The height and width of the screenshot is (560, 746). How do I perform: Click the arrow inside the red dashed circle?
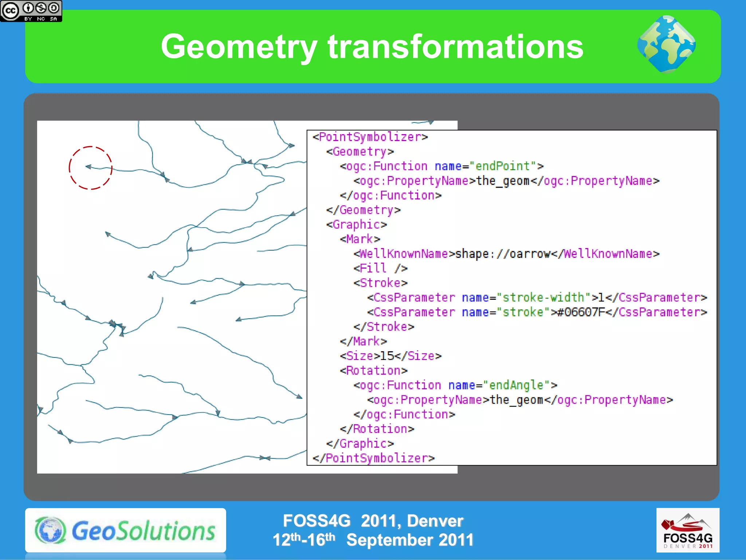click(x=88, y=167)
